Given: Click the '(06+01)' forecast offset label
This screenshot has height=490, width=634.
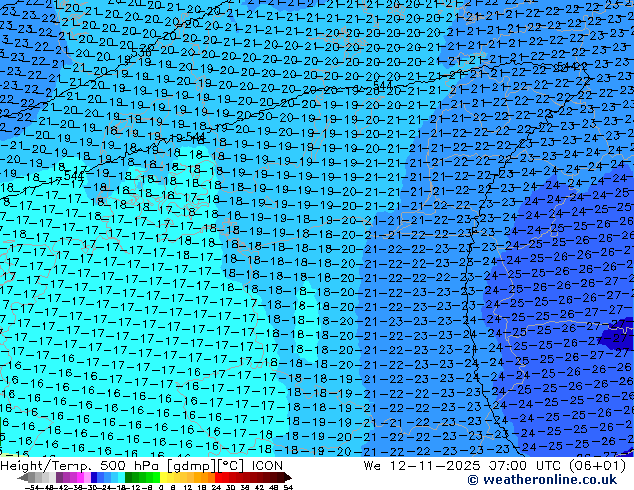Looking at the screenshot, I should tap(598, 466).
